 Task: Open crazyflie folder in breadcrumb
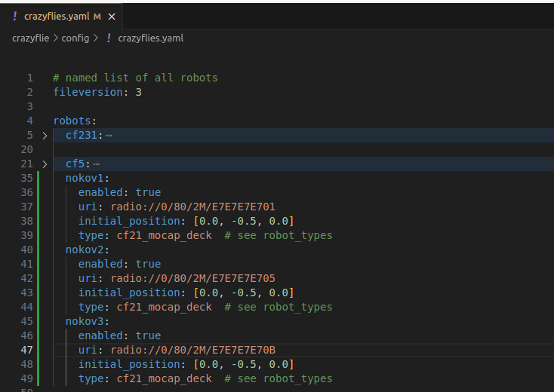pyautogui.click(x=31, y=38)
